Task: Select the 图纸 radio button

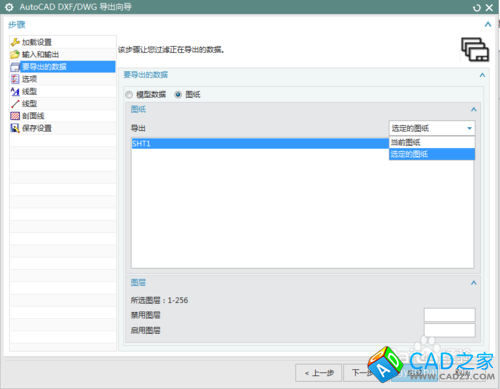Action: click(178, 95)
